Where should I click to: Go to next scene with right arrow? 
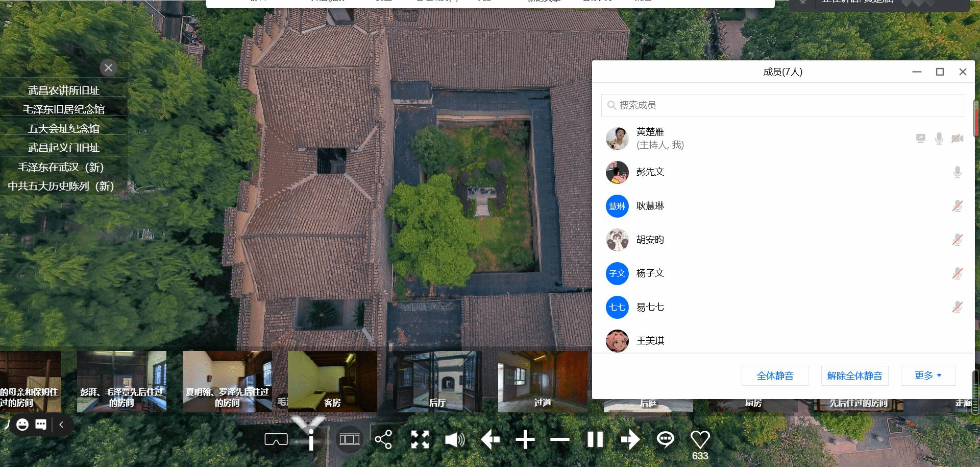pos(630,439)
